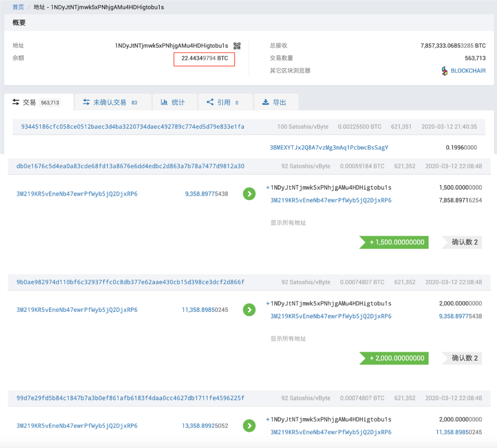This screenshot has width=497, height=448.
Task: Open the BLOCKCHAIR explorer link
Action: pos(468,71)
